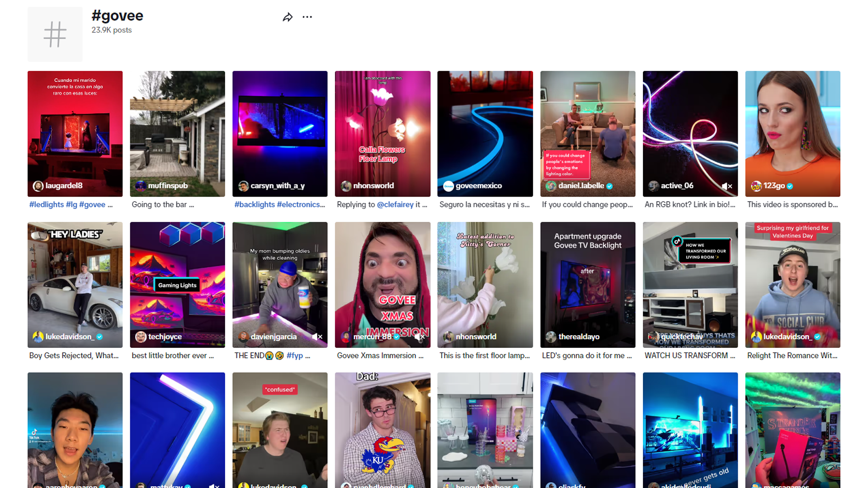Unmute the active_06 RGB knot video
868x488 pixels.
(726, 186)
